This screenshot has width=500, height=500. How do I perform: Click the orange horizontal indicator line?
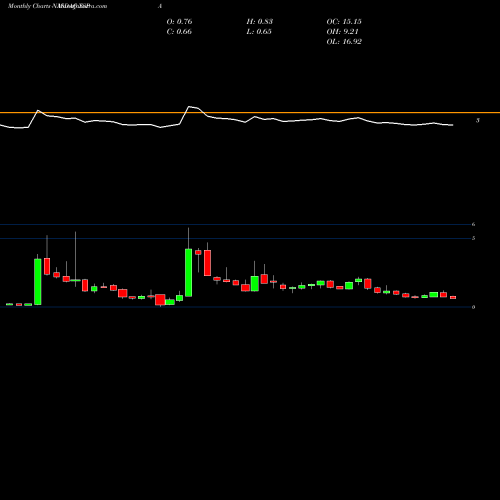[x=250, y=113]
